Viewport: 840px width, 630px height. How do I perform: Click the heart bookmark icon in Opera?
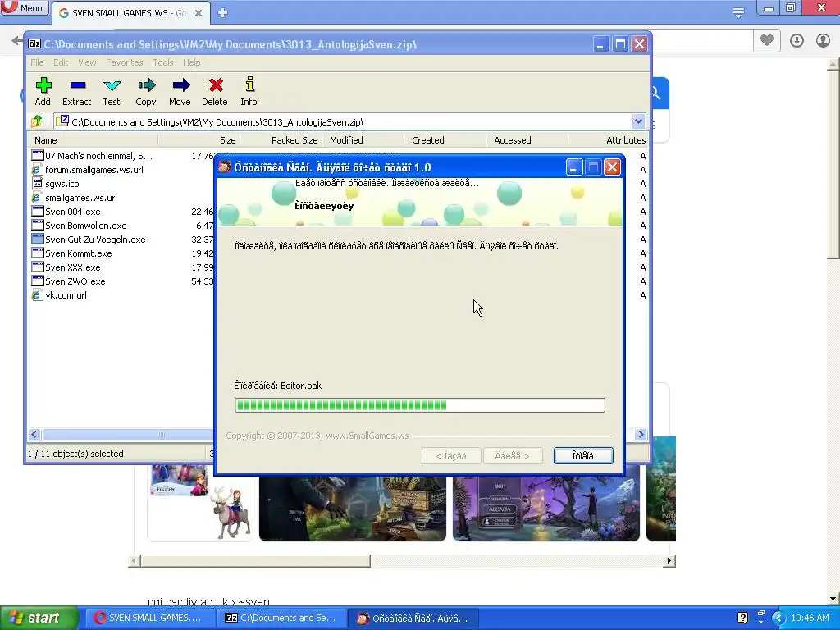point(767,40)
